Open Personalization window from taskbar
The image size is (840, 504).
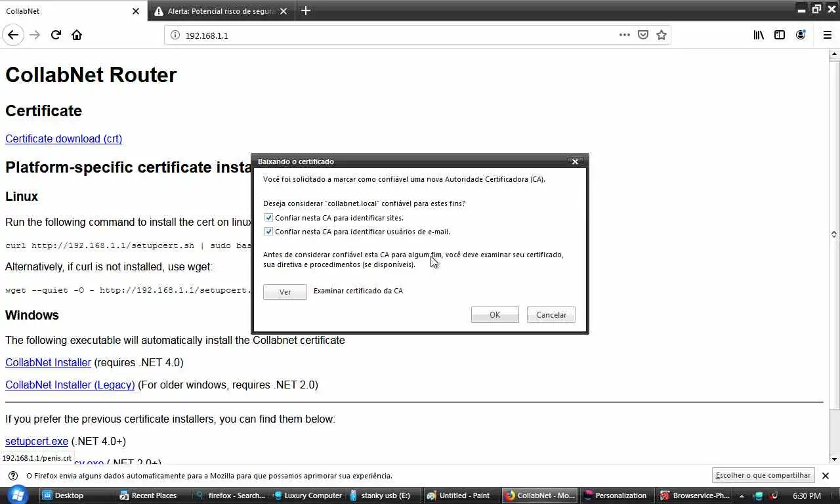[618, 495]
